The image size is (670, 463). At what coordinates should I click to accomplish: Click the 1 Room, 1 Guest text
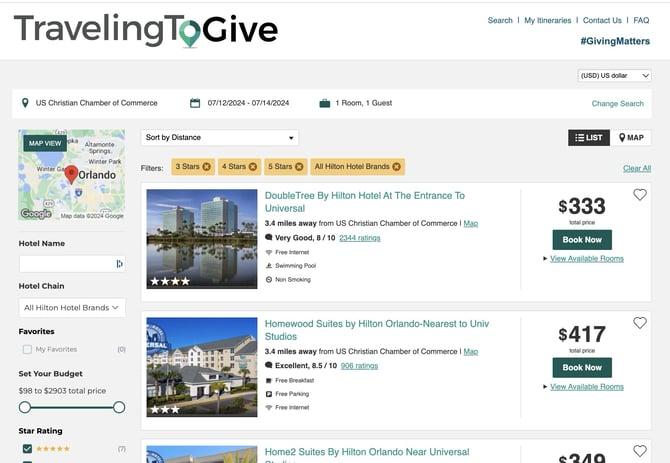point(364,103)
